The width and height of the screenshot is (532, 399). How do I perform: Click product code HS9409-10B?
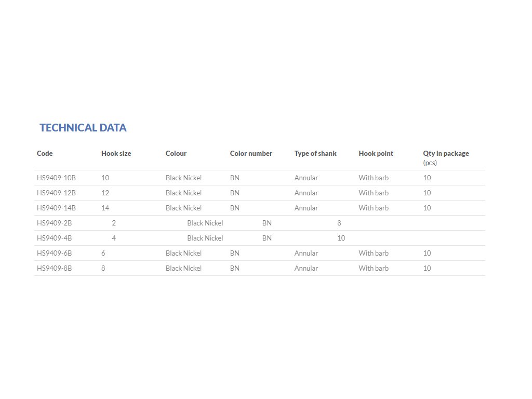pos(56,178)
